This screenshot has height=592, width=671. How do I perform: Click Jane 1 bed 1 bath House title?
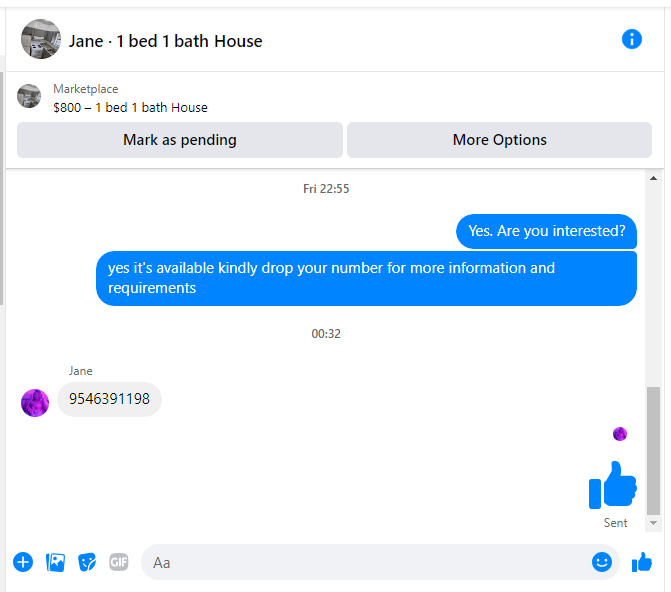coord(166,42)
